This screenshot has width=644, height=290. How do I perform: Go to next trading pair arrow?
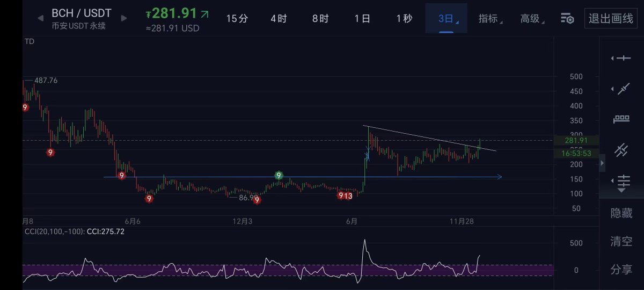point(125,18)
